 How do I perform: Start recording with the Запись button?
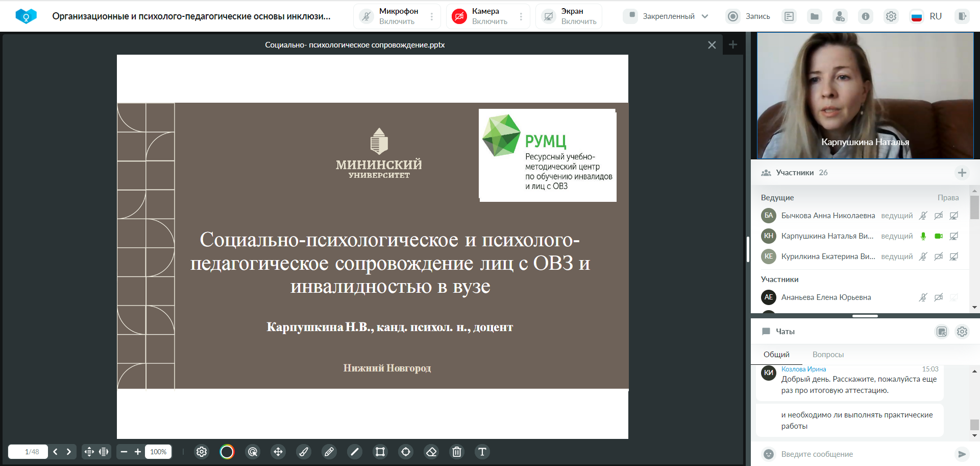tap(748, 16)
